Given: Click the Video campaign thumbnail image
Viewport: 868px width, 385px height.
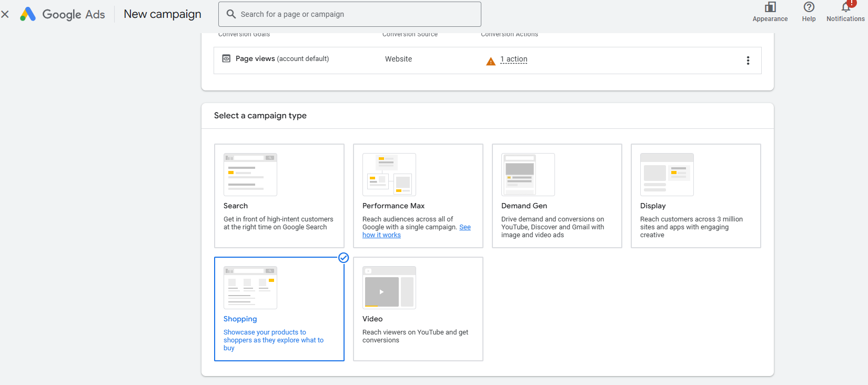Looking at the screenshot, I should [x=389, y=288].
